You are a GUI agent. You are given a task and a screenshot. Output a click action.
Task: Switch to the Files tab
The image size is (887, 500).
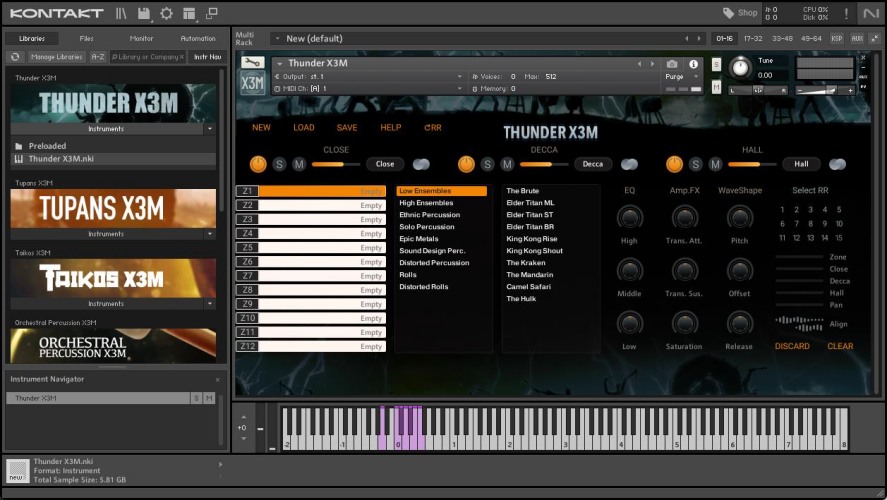pos(87,38)
